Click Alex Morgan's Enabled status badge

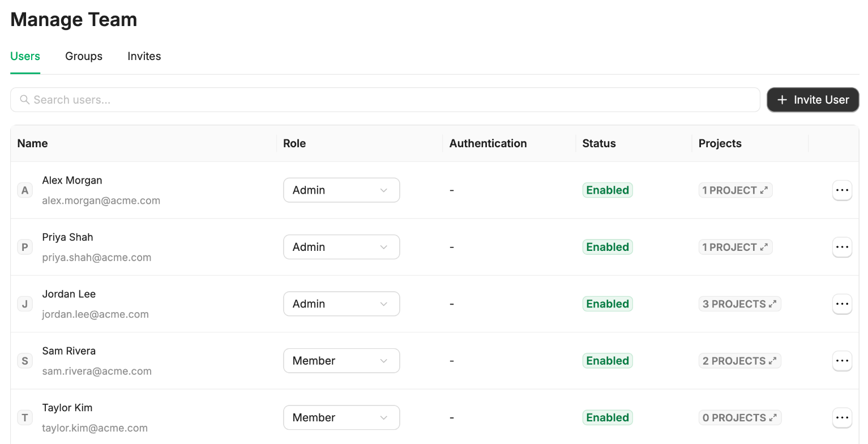pos(608,190)
